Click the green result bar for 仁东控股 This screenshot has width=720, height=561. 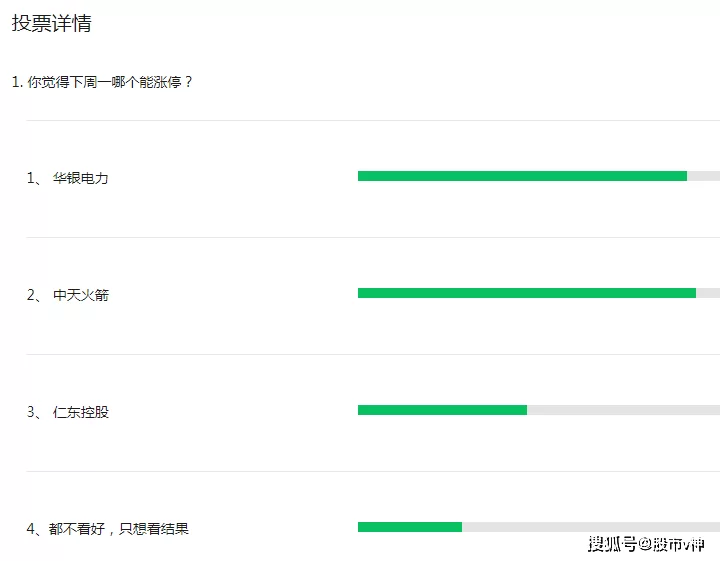pos(442,410)
